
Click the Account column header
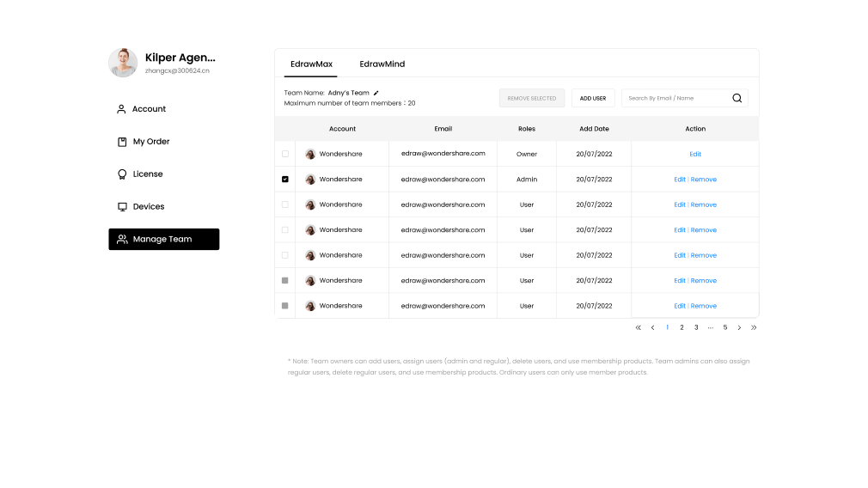click(x=342, y=129)
